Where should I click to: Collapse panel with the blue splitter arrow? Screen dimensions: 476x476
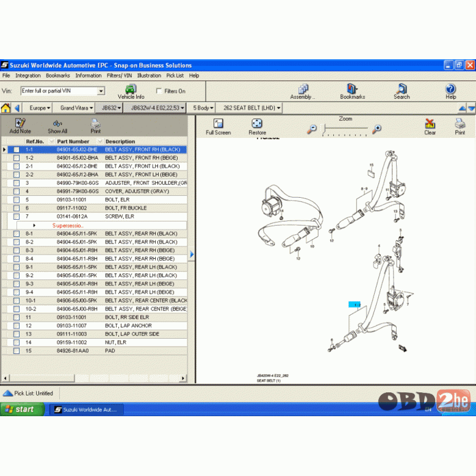tap(192, 254)
